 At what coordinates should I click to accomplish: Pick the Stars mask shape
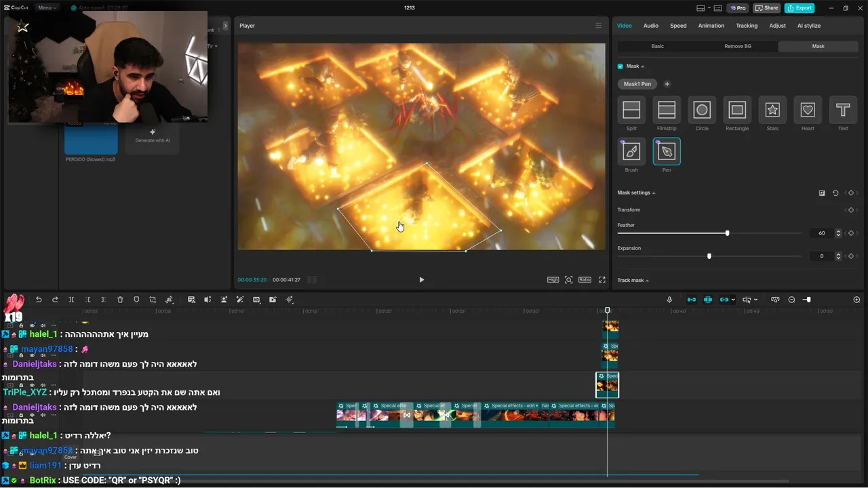click(x=772, y=110)
